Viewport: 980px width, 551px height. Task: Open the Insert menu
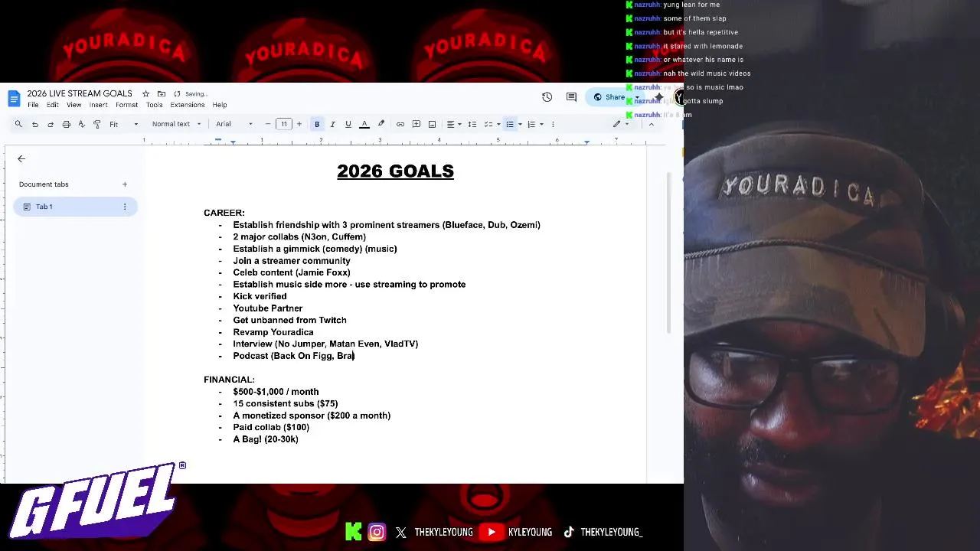coord(98,105)
